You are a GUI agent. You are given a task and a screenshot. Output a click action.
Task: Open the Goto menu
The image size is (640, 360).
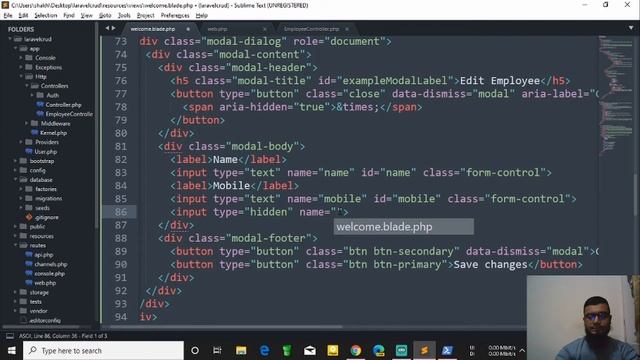coord(105,16)
